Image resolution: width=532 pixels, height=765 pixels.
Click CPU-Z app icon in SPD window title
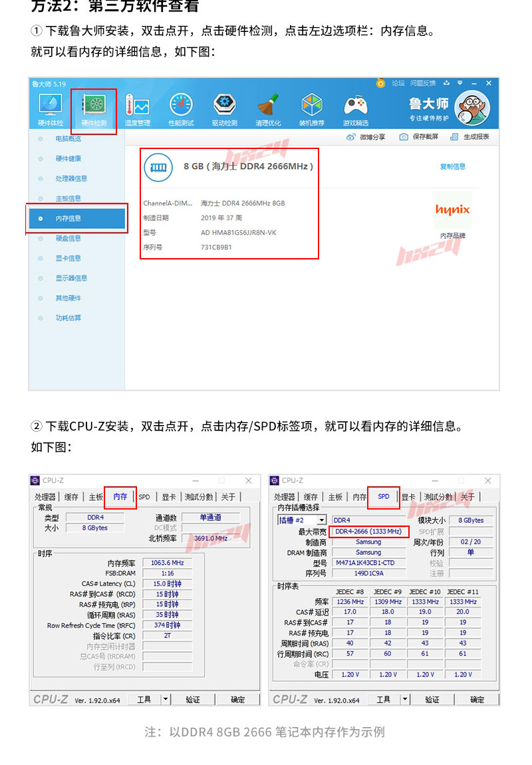275,480
